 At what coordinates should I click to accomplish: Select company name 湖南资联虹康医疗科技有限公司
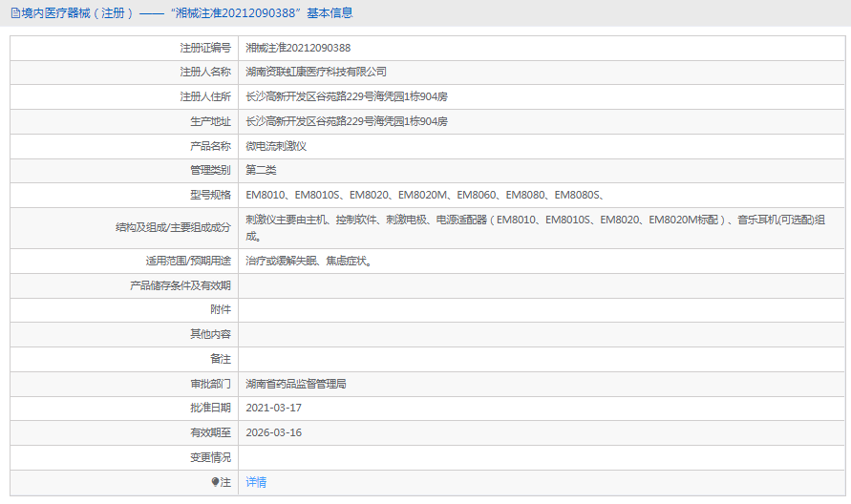click(316, 72)
